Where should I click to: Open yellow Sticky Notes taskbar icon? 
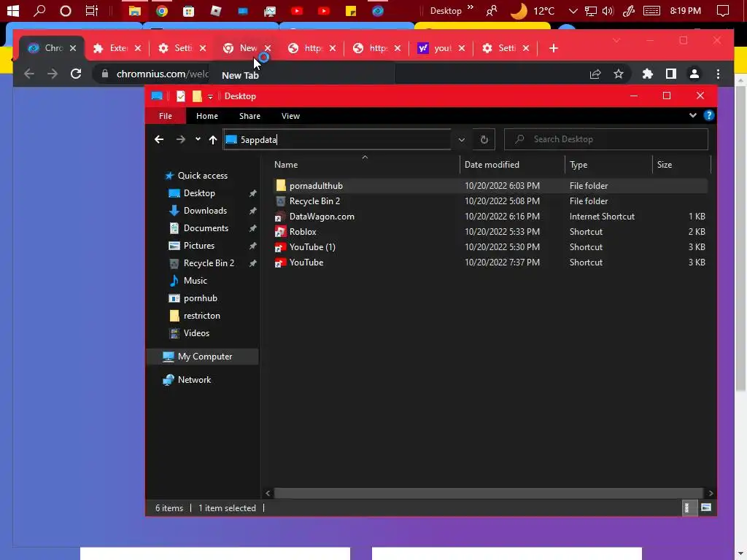coord(351,10)
